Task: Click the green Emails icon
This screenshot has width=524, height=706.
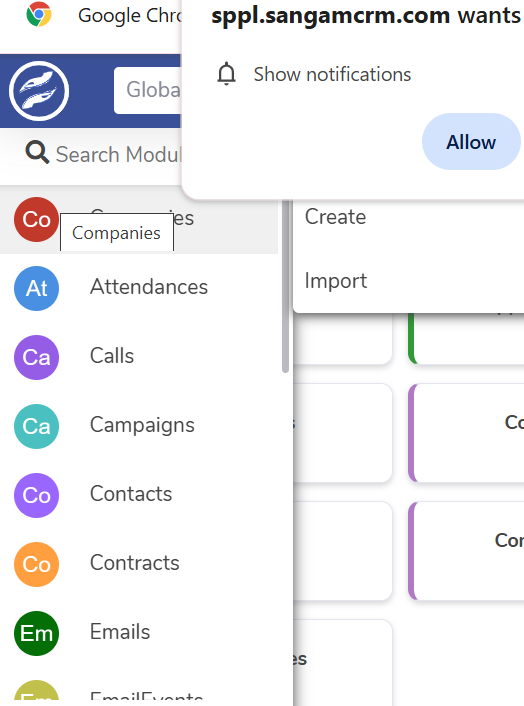Action: tap(36, 634)
